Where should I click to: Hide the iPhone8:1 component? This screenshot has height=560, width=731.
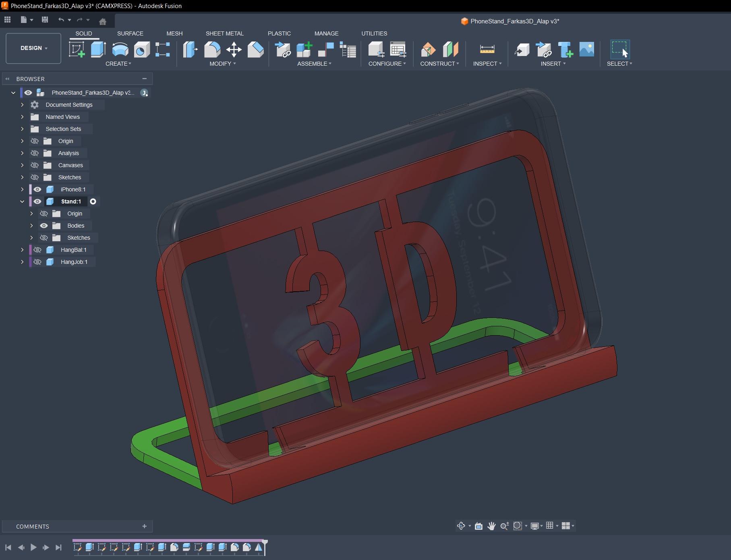coord(37,189)
